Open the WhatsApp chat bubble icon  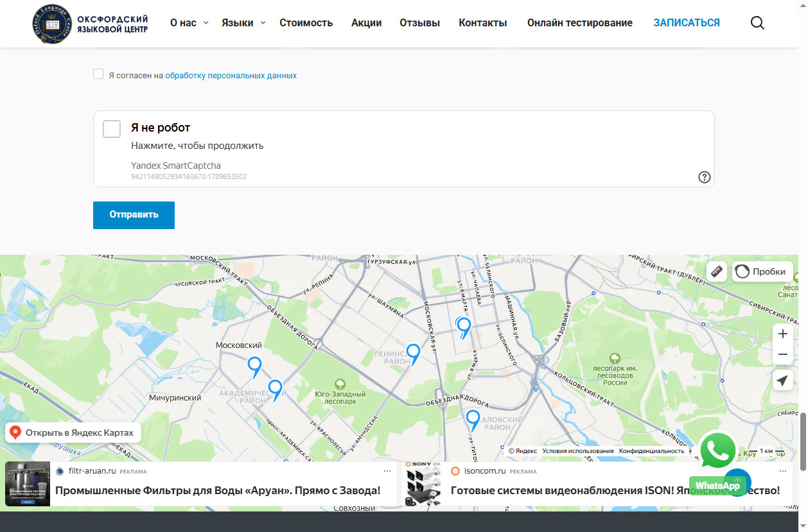tap(717, 450)
